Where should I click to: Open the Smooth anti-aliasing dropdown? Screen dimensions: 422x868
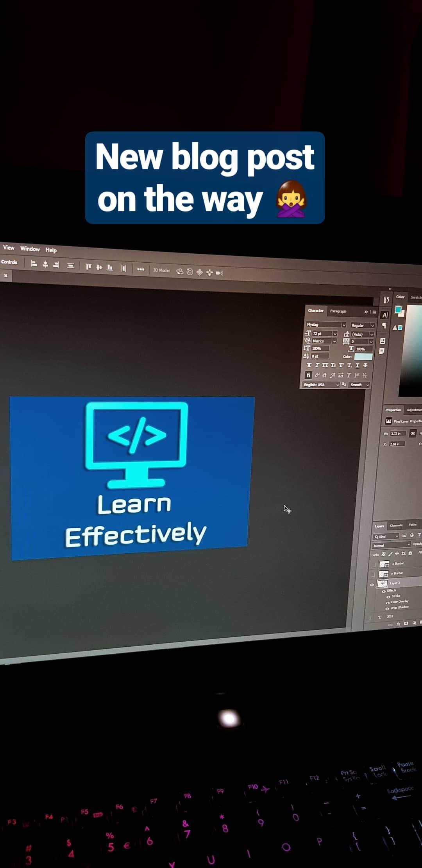359,385
